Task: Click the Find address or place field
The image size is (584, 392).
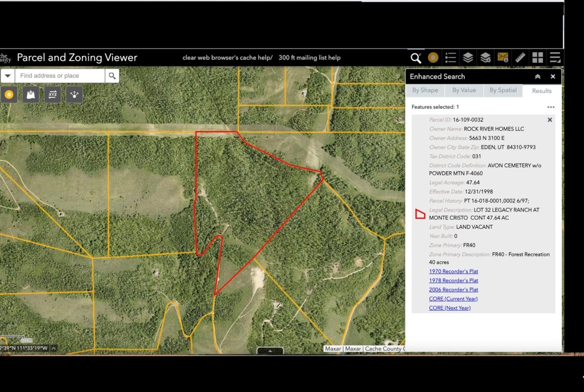Action: (x=60, y=76)
